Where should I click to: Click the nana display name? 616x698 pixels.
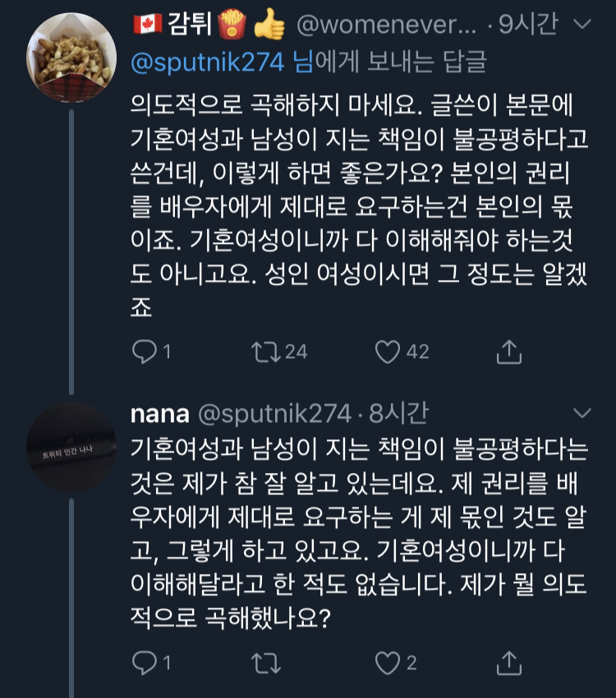point(160,413)
